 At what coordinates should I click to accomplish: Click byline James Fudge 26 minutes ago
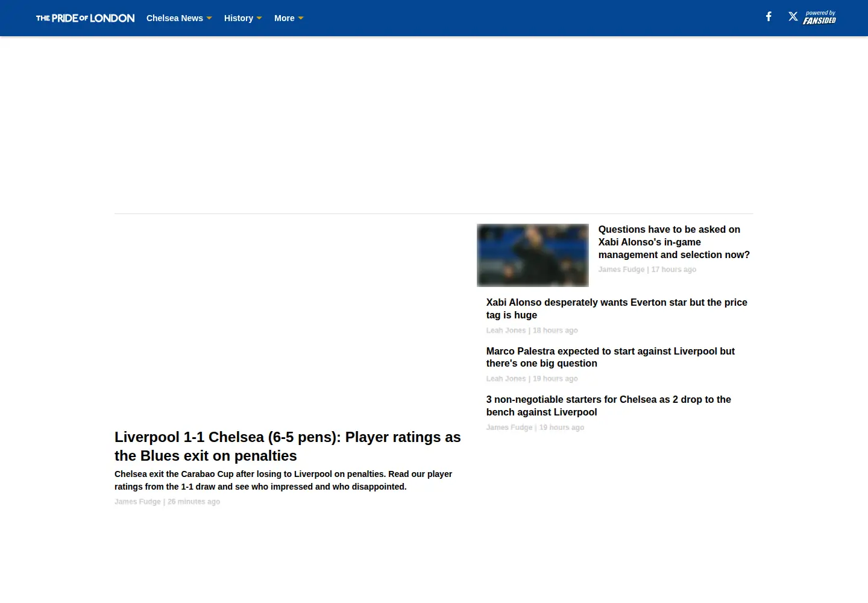168,502
